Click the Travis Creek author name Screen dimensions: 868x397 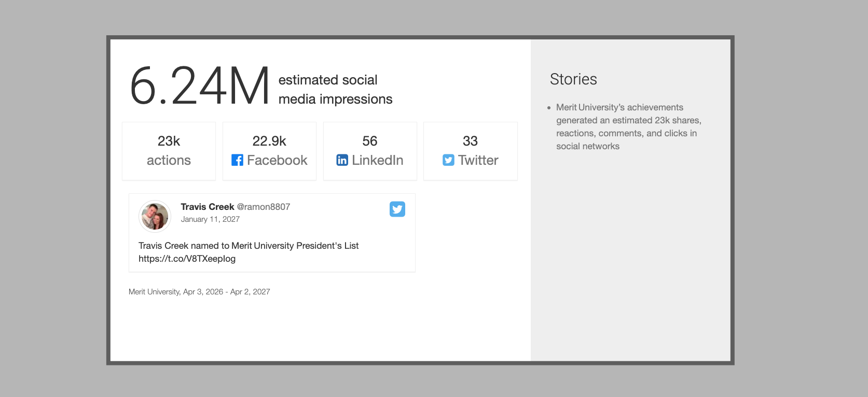(208, 207)
